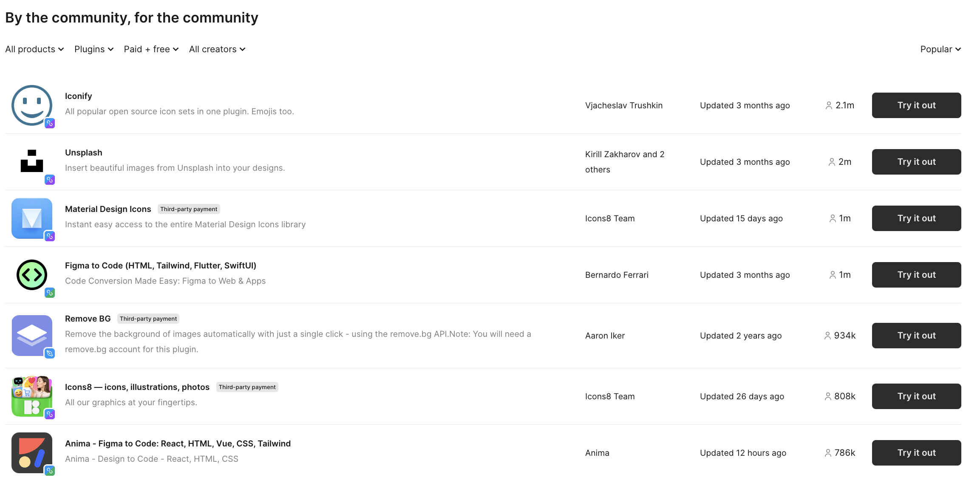Visit creator Vjacheslav Trushkin's profile

(623, 105)
